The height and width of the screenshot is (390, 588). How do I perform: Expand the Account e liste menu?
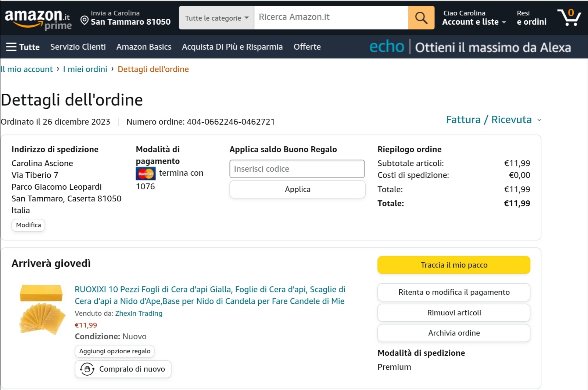coord(474,22)
